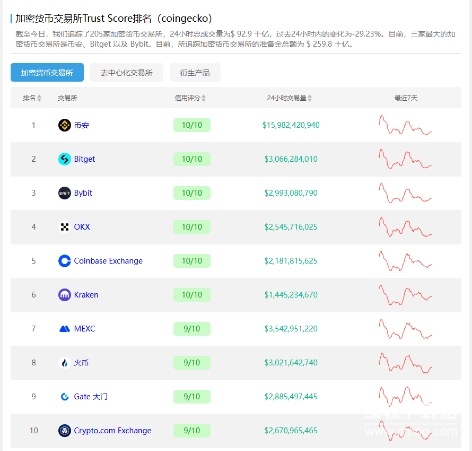Click OKX 7-day sparkline chart
This screenshot has height=451, width=472.
pyautogui.click(x=405, y=227)
